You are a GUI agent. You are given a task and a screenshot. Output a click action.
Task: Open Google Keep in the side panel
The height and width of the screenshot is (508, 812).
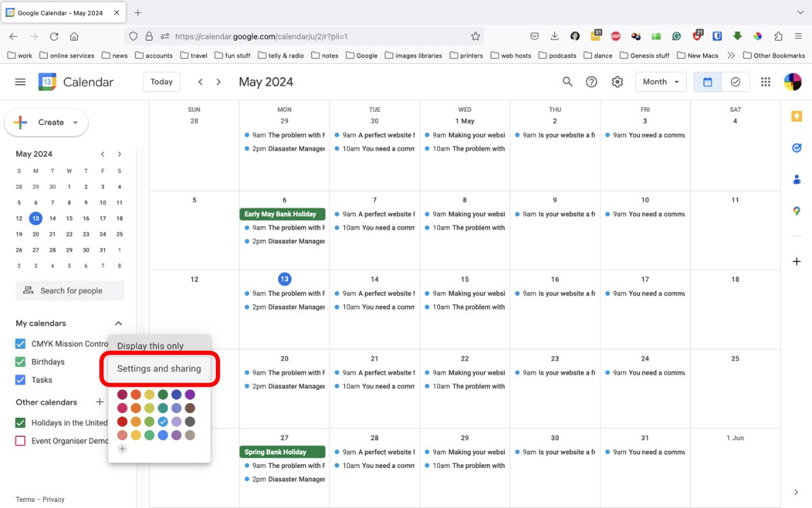[797, 117]
